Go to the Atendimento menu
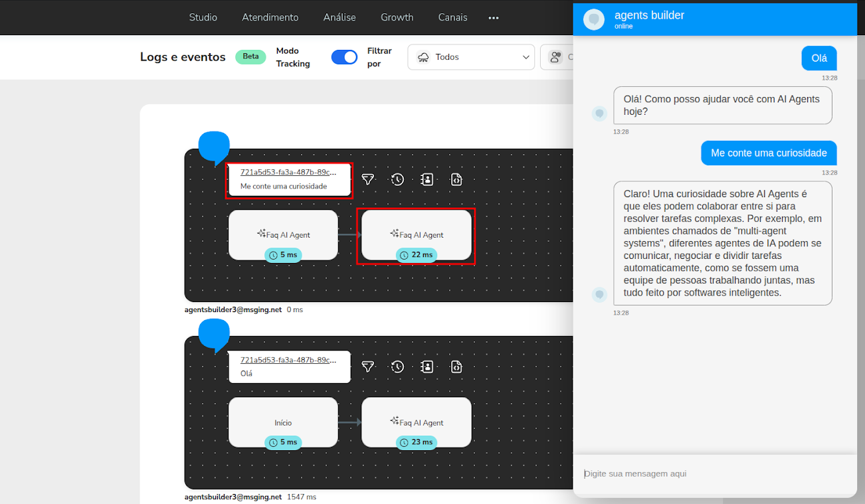The width and height of the screenshot is (865, 504). [270, 17]
